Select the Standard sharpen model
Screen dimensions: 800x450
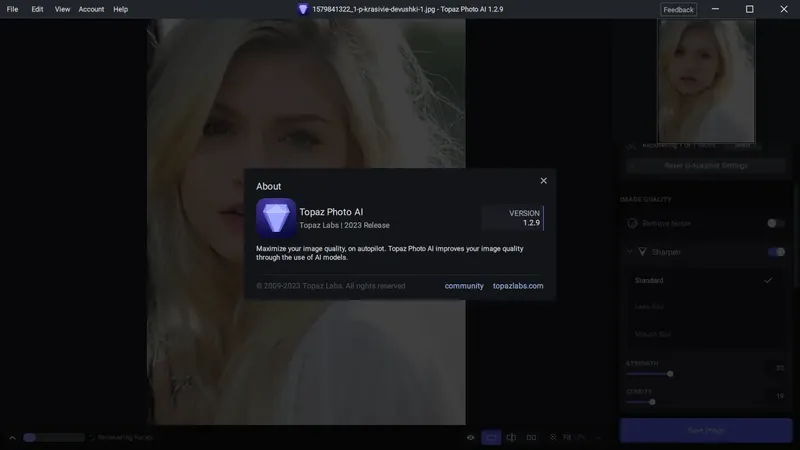coord(706,280)
